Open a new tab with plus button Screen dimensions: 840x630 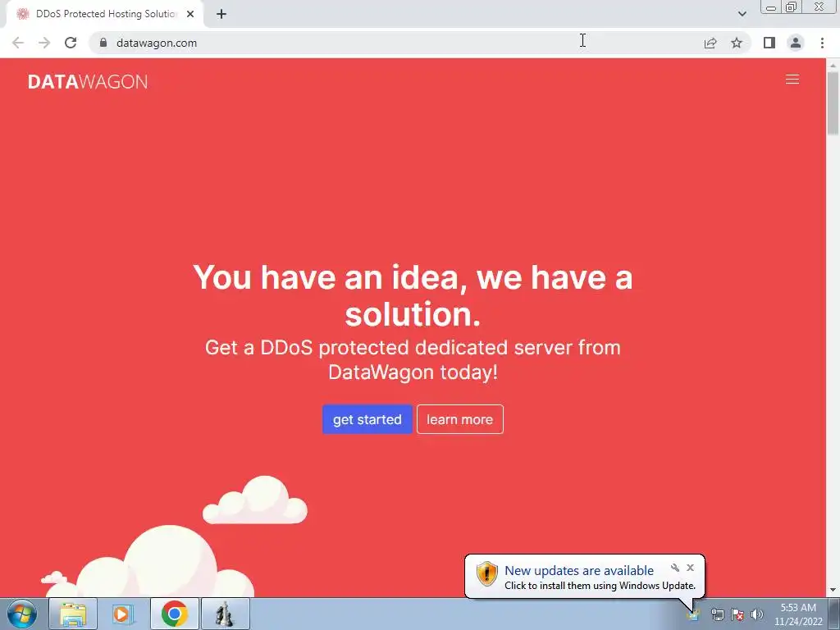click(221, 15)
